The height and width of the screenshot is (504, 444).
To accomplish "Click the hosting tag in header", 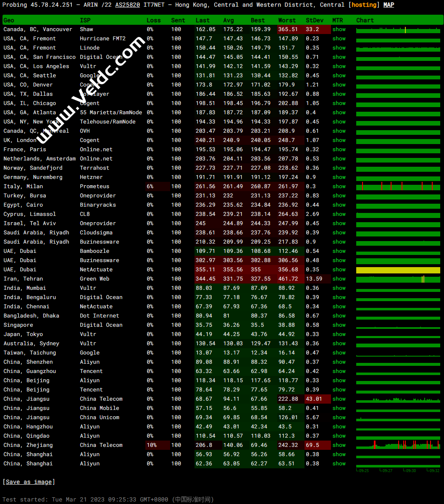I will pyautogui.click(x=364, y=5).
